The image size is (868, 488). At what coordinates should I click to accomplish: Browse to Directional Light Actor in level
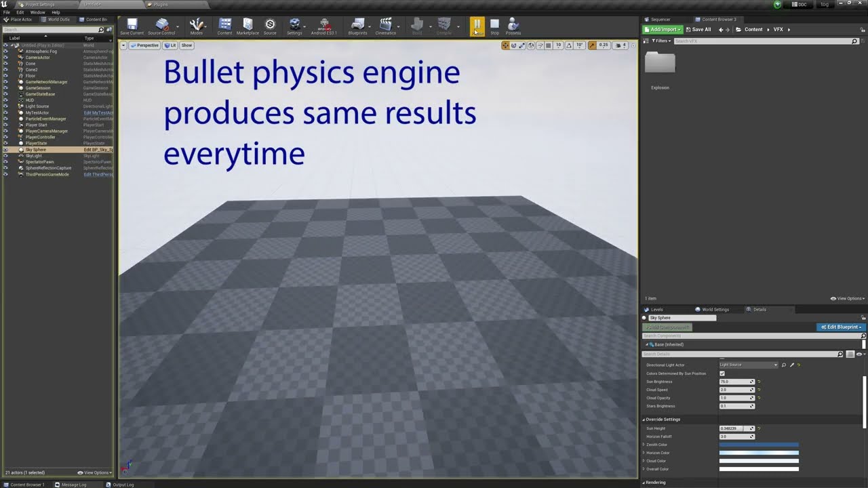784,365
